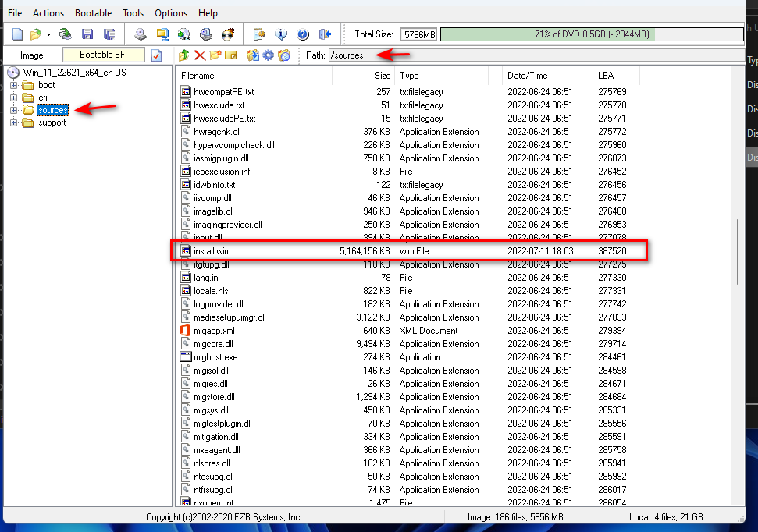Open CD/DVD drive icon in toolbar
The width and height of the screenshot is (758, 532).
point(66,34)
